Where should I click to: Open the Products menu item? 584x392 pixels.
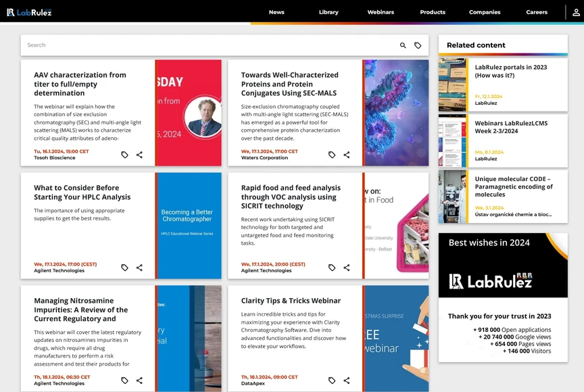pyautogui.click(x=433, y=12)
